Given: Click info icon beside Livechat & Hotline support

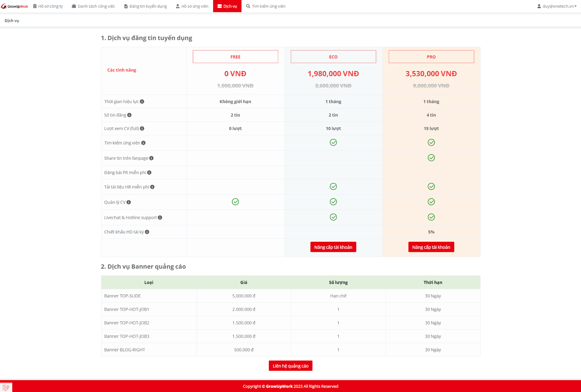Looking at the screenshot, I should point(160,218).
